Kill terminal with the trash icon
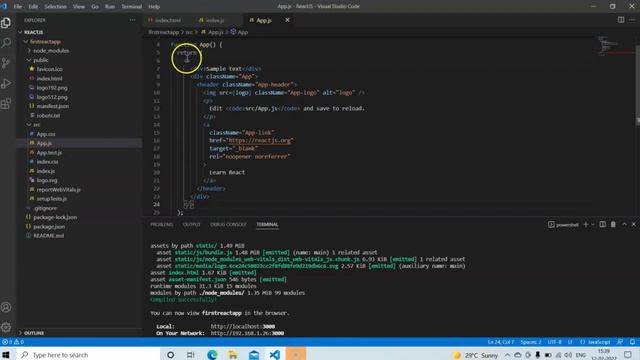 [x=613, y=224]
